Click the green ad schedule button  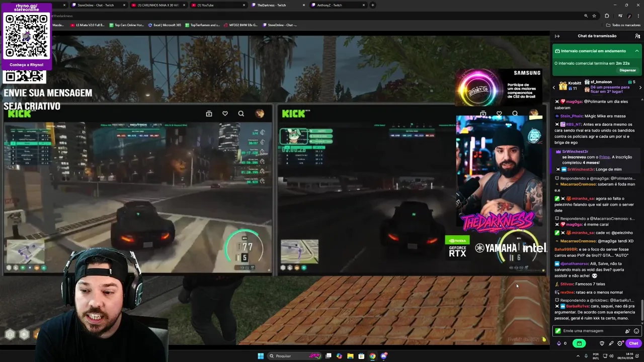pos(579,343)
